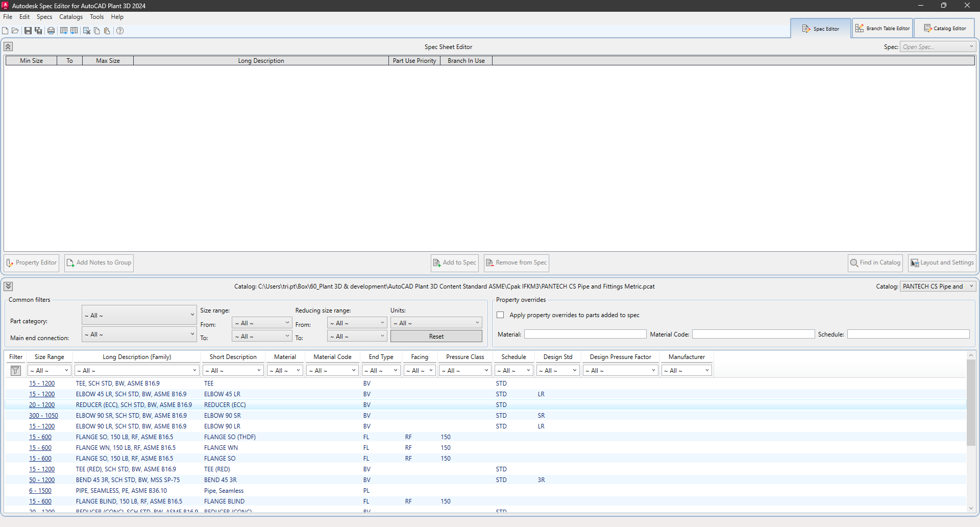980x527 pixels.
Task: Collapse the Spec Sheet Editor pane
Action: coord(8,46)
